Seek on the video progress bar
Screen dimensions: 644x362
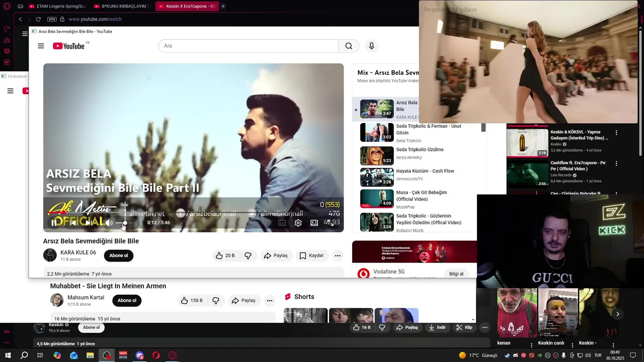193,213
